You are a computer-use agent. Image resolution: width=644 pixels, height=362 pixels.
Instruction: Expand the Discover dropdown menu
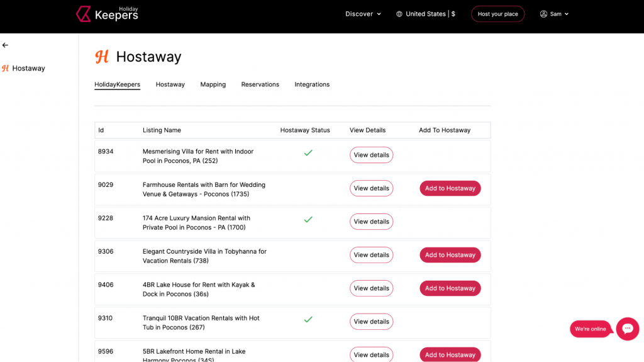click(x=363, y=14)
